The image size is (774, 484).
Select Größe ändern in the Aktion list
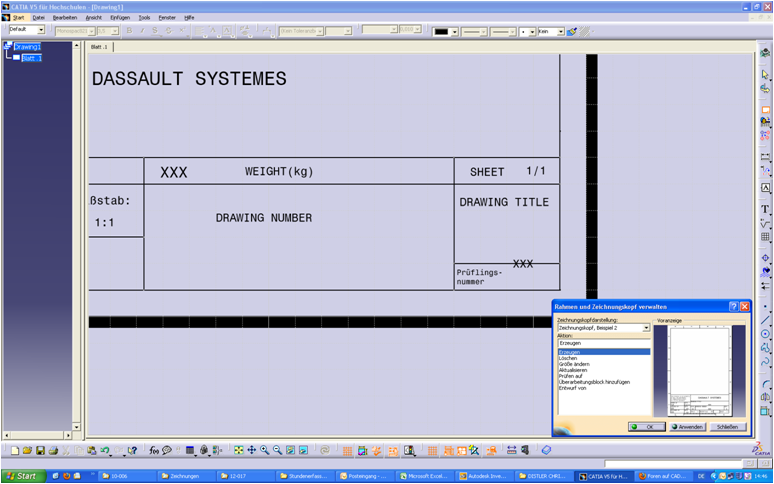point(574,364)
